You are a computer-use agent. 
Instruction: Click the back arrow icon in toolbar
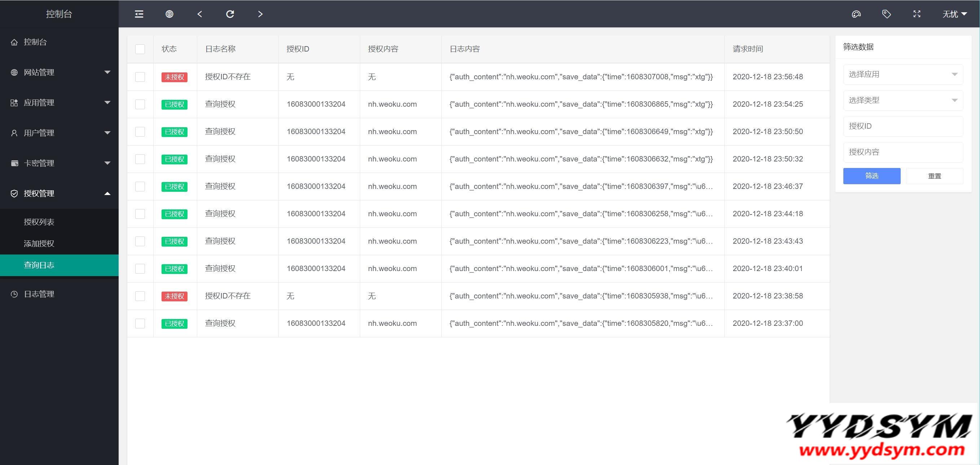(x=200, y=14)
